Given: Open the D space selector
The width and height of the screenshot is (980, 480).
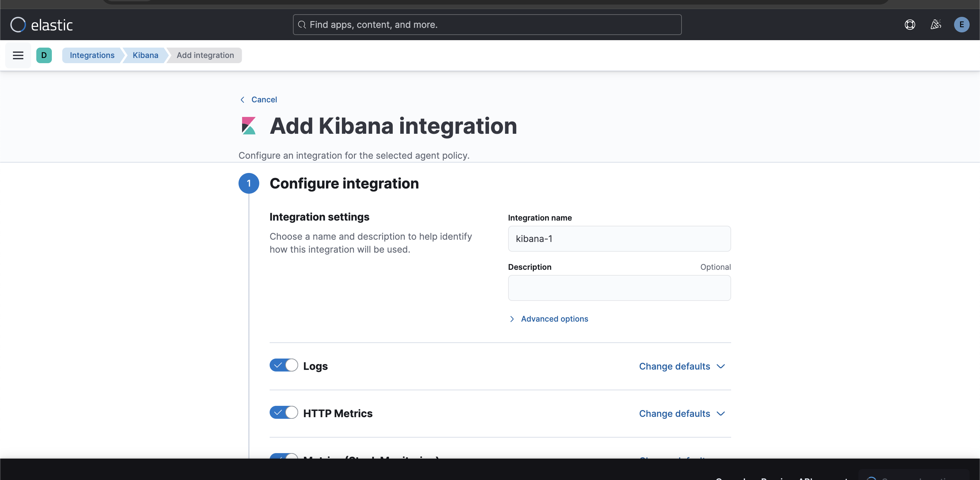Looking at the screenshot, I should (44, 55).
